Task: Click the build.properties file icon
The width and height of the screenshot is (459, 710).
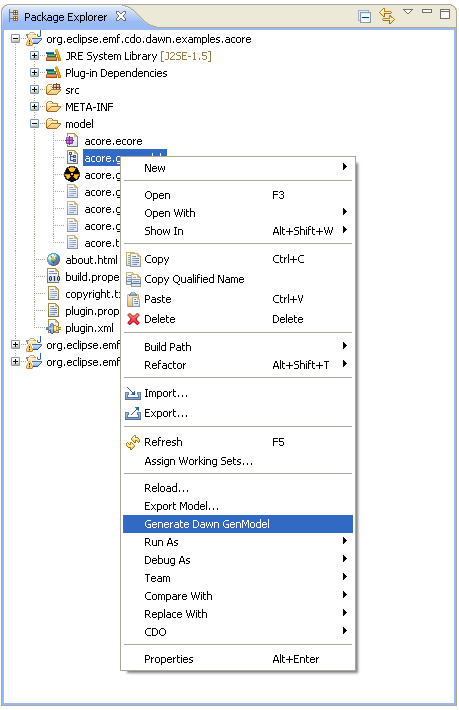Action: [x=53, y=276]
